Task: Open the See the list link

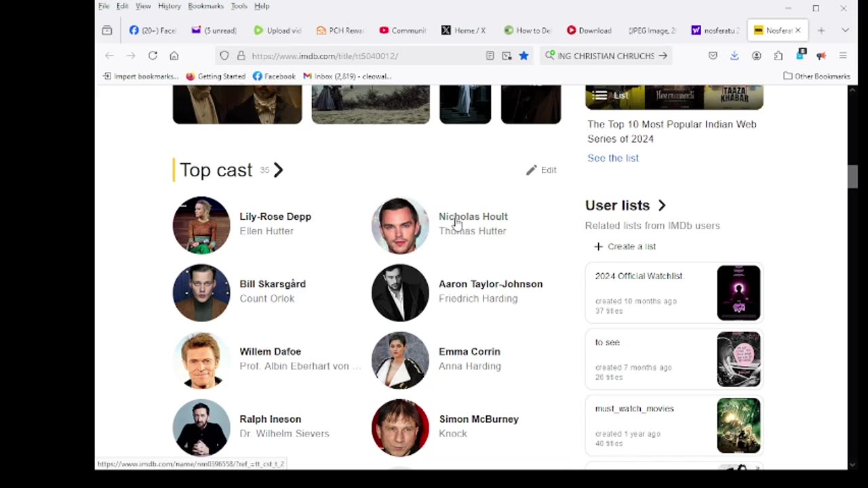Action: coord(613,158)
